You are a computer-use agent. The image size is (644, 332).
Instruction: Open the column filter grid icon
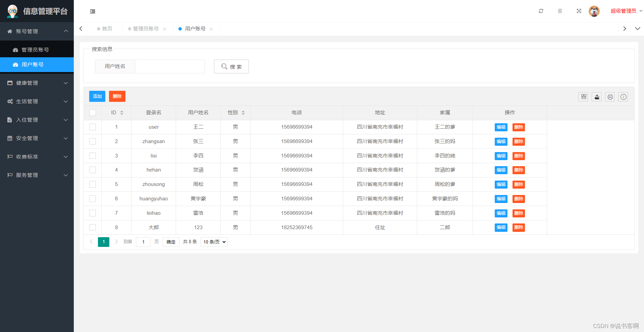tap(584, 97)
